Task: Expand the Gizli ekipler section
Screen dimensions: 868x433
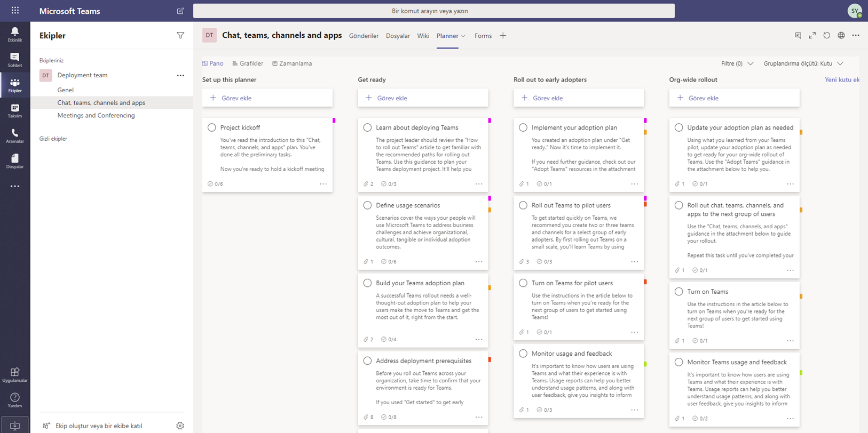Action: click(x=53, y=139)
